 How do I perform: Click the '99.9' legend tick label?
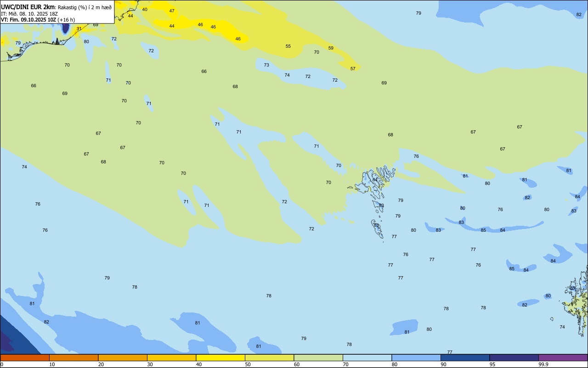(x=543, y=364)
